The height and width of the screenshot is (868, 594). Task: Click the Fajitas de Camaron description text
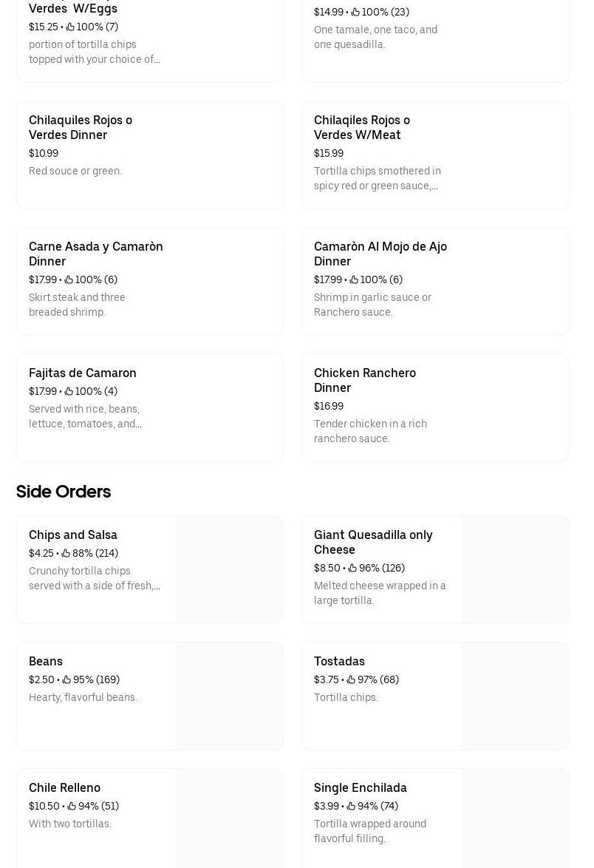coord(85,416)
